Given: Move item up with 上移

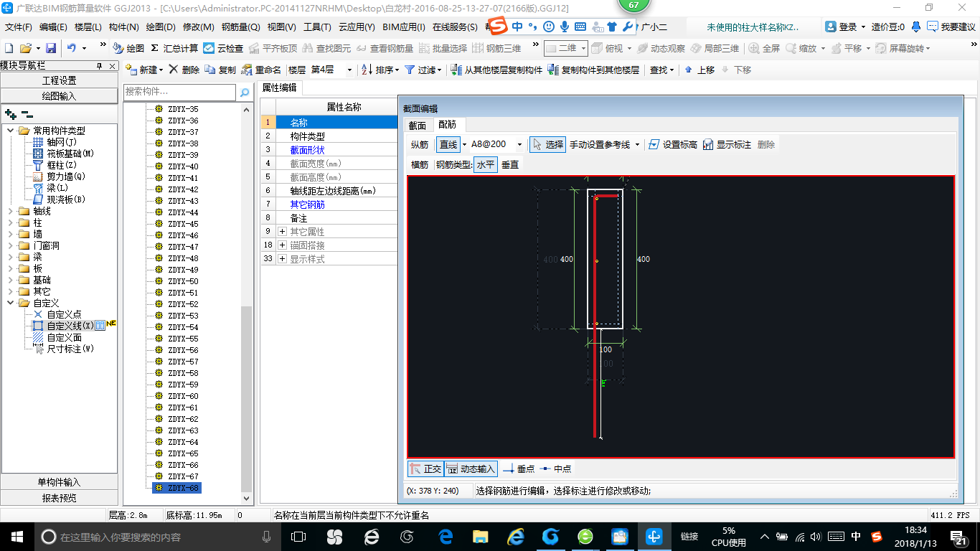Looking at the screenshot, I should tap(699, 70).
